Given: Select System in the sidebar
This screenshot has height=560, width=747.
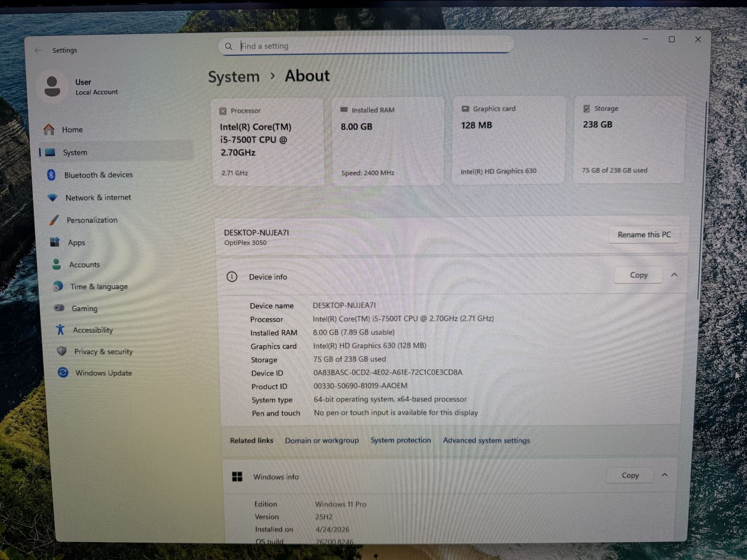Looking at the screenshot, I should (75, 153).
